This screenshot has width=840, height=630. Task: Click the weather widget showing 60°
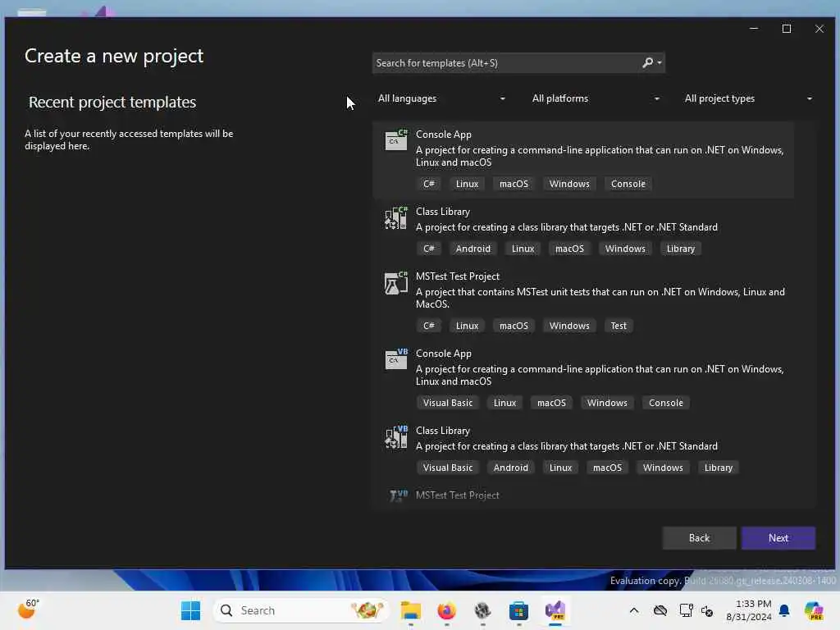click(28, 609)
